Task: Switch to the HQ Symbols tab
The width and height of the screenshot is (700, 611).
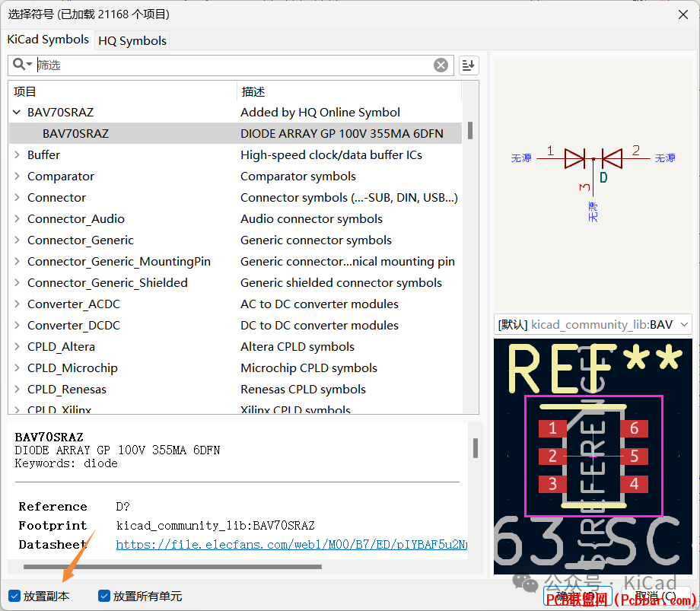Action: (x=132, y=40)
